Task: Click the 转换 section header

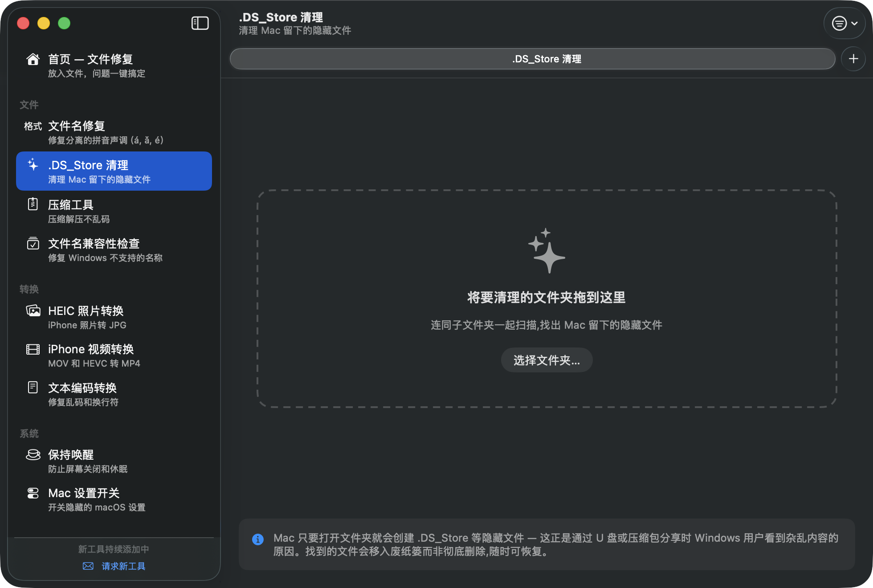Action: (x=29, y=289)
